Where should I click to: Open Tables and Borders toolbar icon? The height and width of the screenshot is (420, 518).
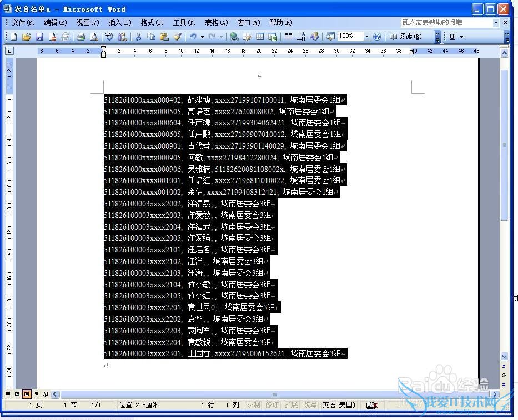247,37
